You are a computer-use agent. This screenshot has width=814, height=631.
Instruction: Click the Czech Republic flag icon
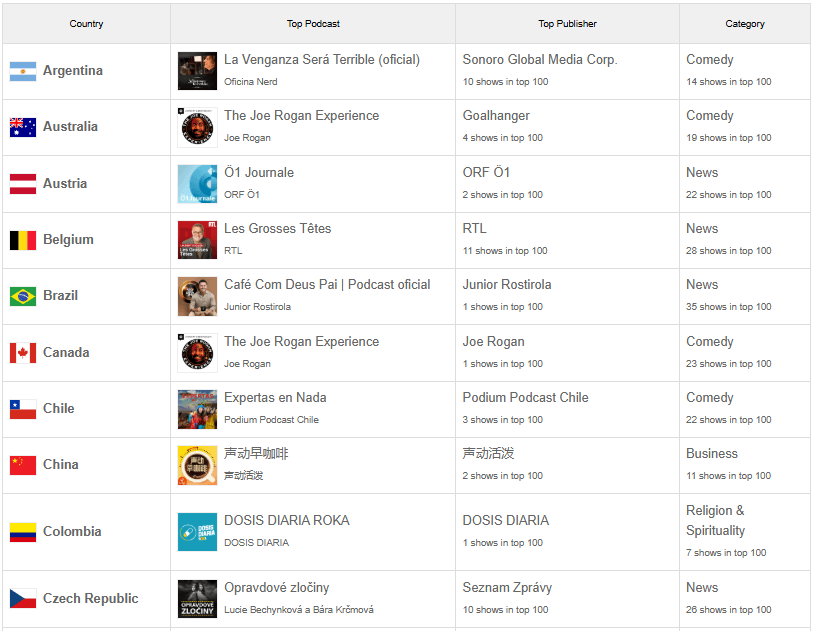click(x=23, y=598)
